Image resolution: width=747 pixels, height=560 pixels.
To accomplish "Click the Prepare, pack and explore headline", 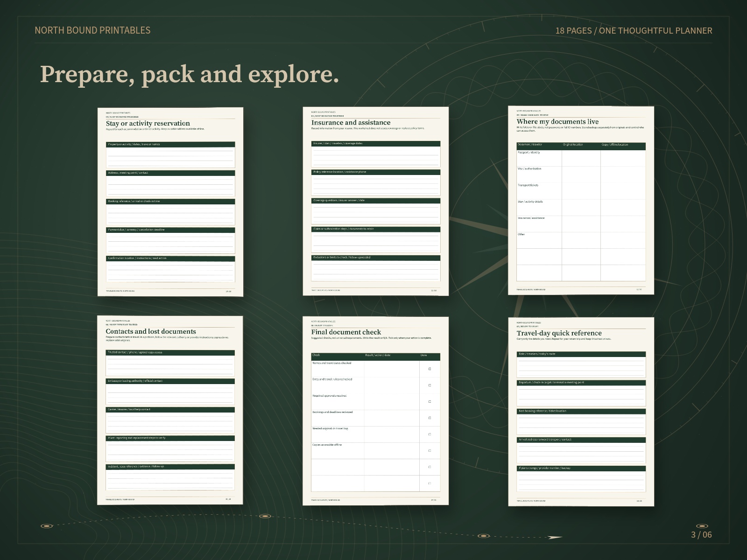I will (x=189, y=74).
